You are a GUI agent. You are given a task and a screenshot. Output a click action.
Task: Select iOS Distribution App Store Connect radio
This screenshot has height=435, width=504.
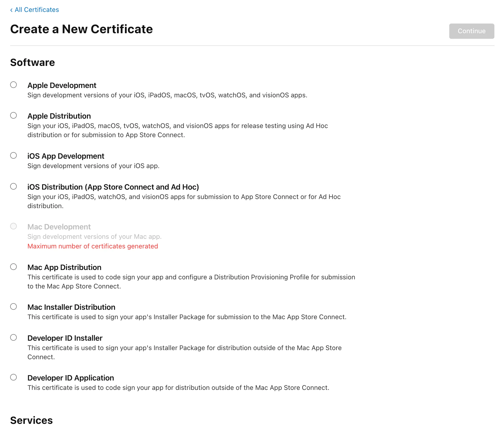pyautogui.click(x=13, y=186)
